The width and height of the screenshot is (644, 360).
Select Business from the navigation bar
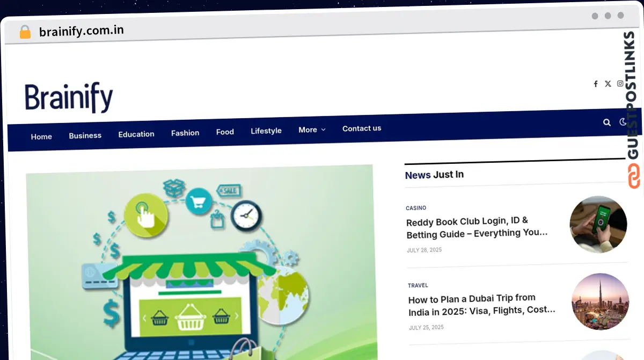pos(85,135)
